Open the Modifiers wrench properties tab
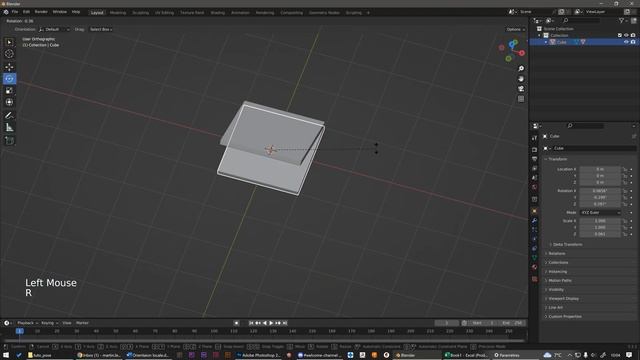This screenshot has width=640, height=360. [534, 220]
